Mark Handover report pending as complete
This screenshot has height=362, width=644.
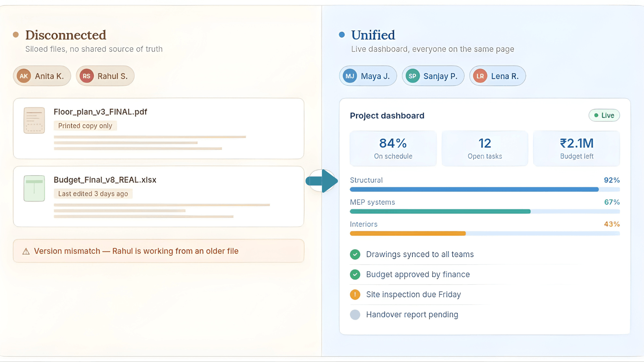pos(355,314)
